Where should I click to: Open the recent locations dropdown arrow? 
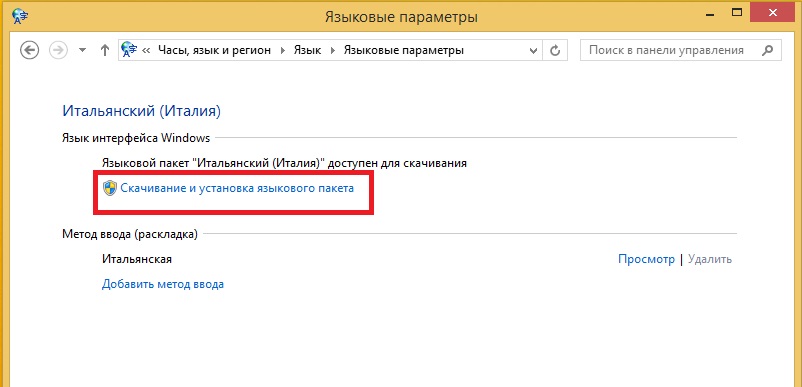[83, 51]
